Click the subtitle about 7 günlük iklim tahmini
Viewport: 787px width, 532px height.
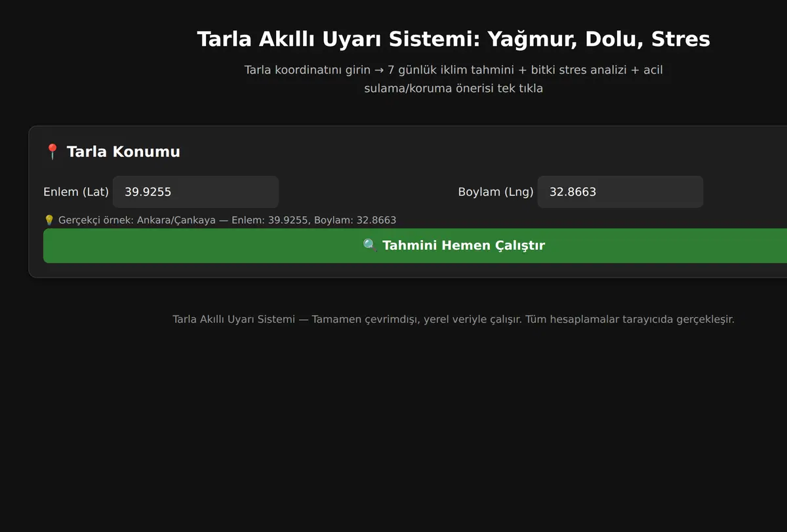pos(453,79)
